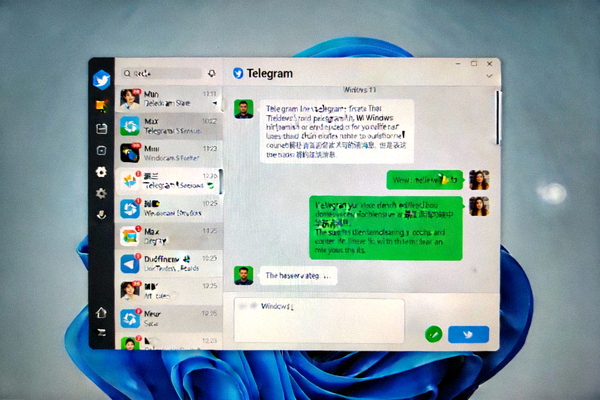
Task: Open the bottom menu lines sidebar icon
Action: [x=101, y=332]
